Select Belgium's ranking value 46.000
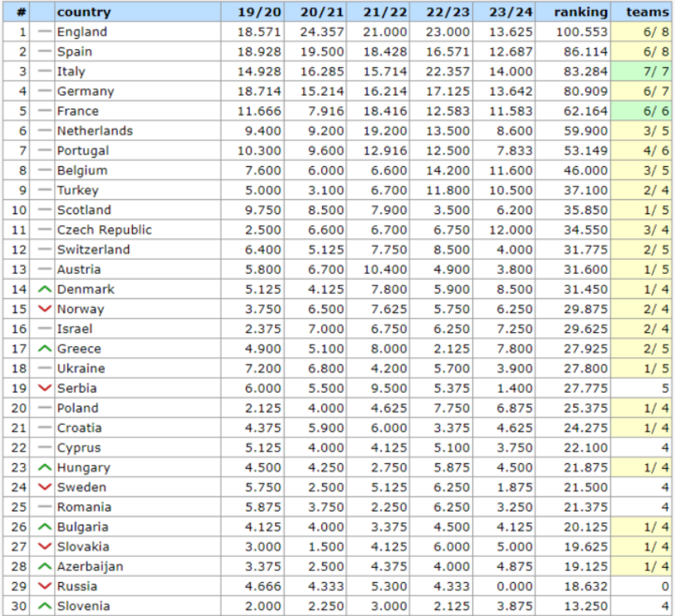The width and height of the screenshot is (675, 616). (586, 170)
